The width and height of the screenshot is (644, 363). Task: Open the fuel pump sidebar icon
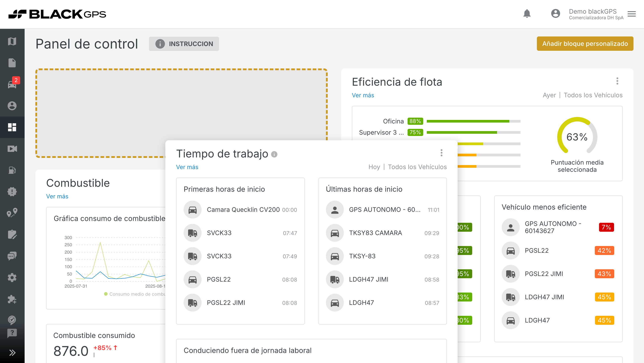tap(12, 170)
